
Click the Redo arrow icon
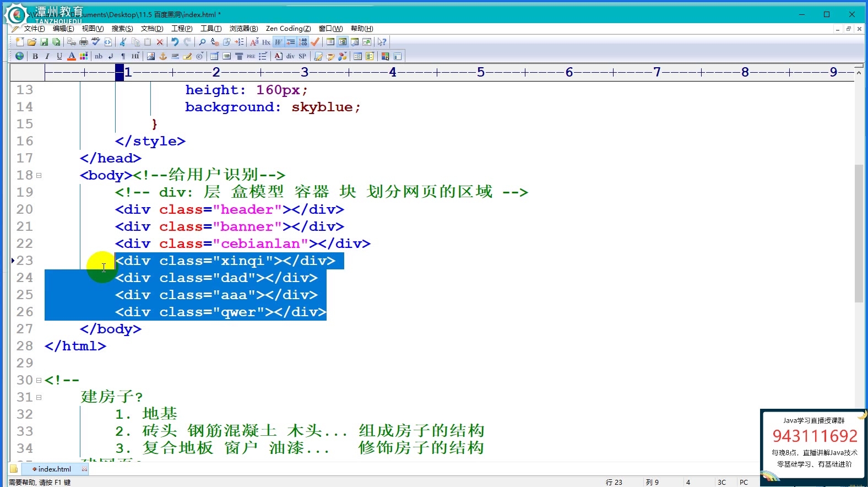[x=187, y=42]
